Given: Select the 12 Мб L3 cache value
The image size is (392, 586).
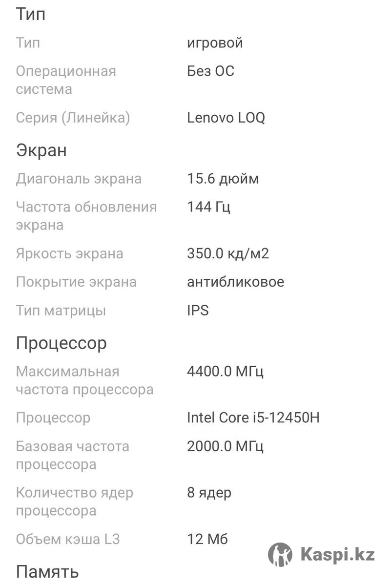Looking at the screenshot, I should pyautogui.click(x=207, y=540).
